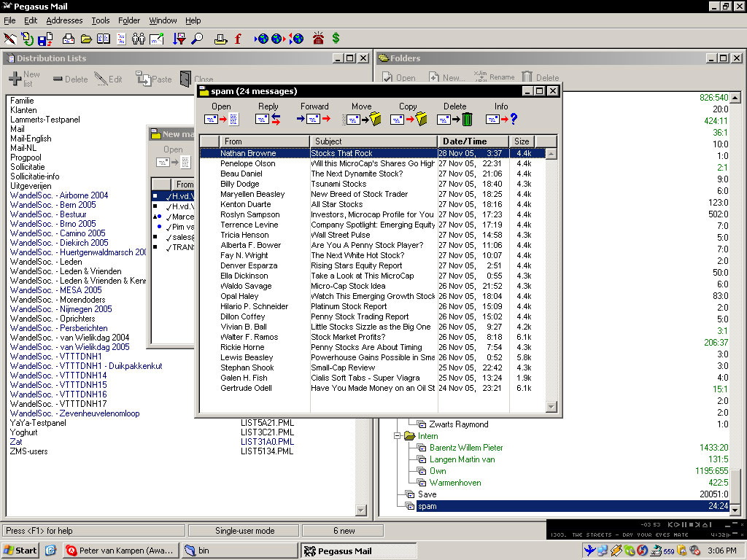The height and width of the screenshot is (560, 747).
Task: Click the check new mail globe icon
Action: point(262,39)
